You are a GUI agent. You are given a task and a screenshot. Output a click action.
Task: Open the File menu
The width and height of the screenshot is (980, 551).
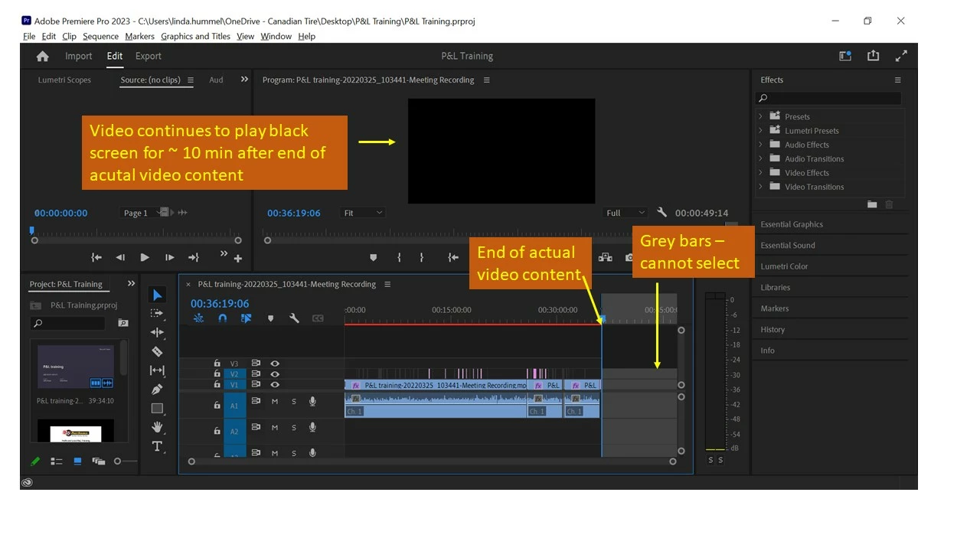point(29,36)
